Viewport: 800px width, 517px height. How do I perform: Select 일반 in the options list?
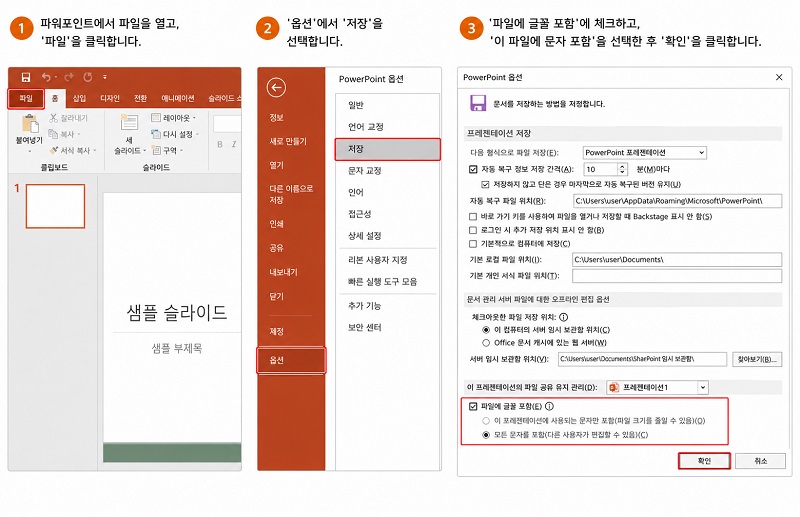[x=356, y=105]
